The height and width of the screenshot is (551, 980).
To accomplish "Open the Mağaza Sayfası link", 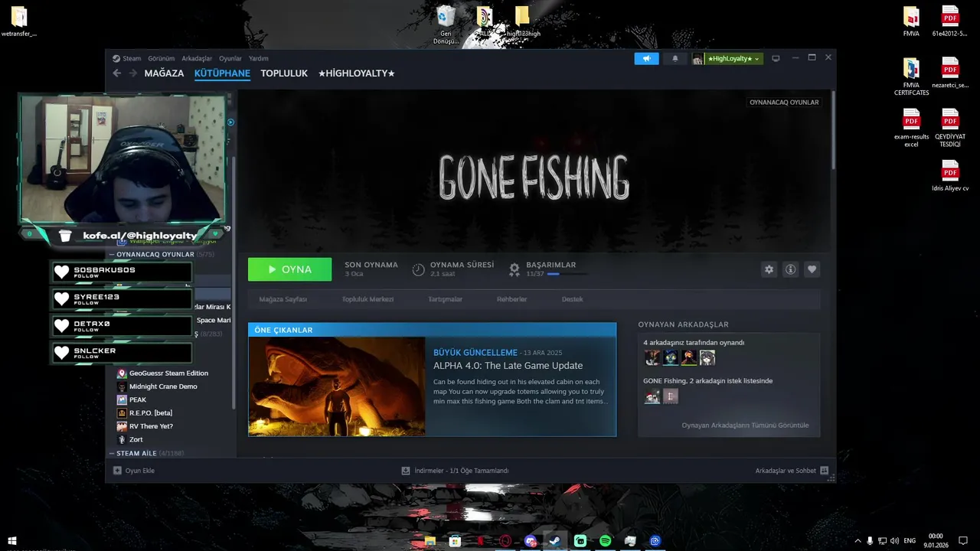I will pos(283,299).
